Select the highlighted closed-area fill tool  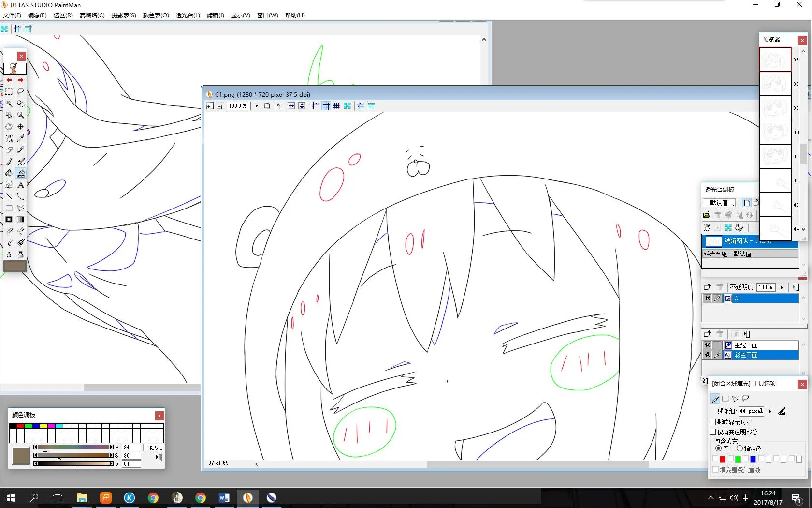pos(20,173)
